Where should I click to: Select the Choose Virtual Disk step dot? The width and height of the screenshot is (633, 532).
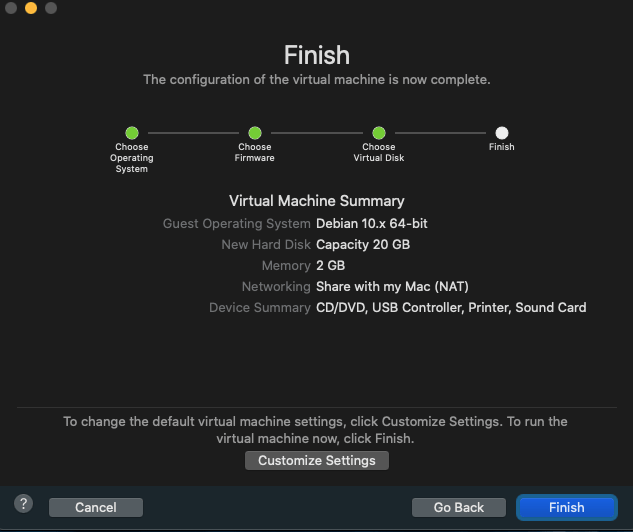pyautogui.click(x=379, y=133)
